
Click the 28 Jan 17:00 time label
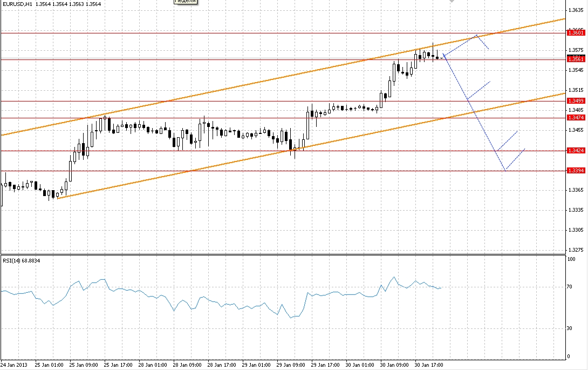coord(221,365)
